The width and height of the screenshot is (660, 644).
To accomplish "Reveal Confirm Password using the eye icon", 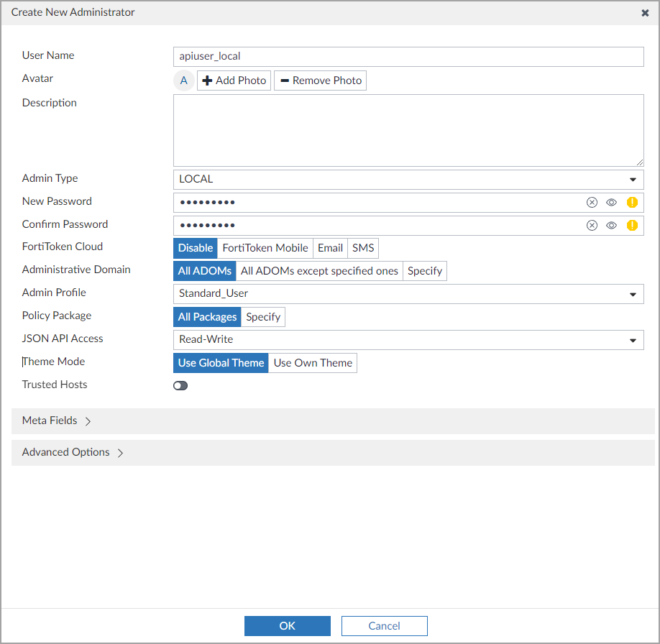I will point(611,226).
